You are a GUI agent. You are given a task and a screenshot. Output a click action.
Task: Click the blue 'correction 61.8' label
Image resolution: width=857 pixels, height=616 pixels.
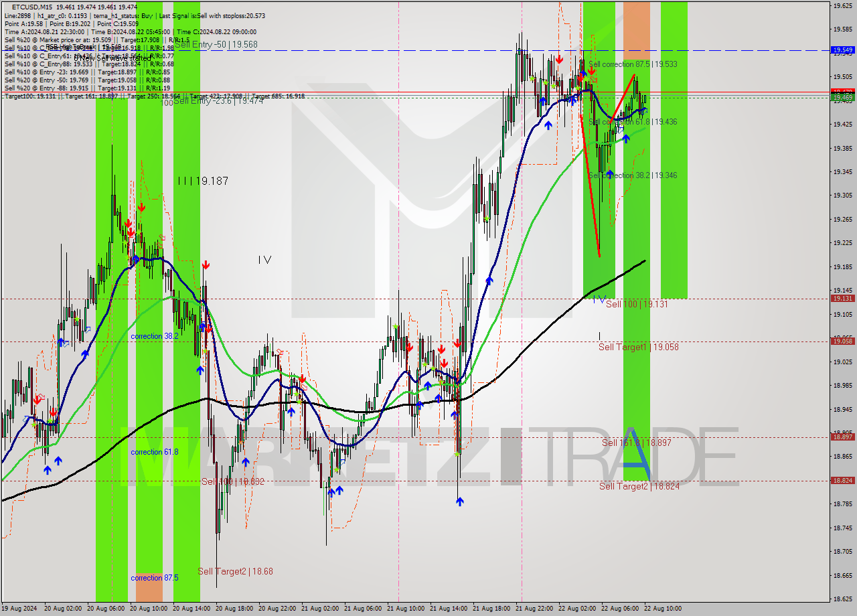click(x=155, y=452)
